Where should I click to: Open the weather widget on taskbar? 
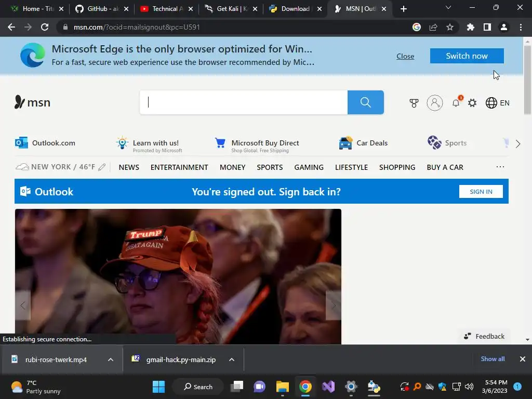tap(36, 387)
